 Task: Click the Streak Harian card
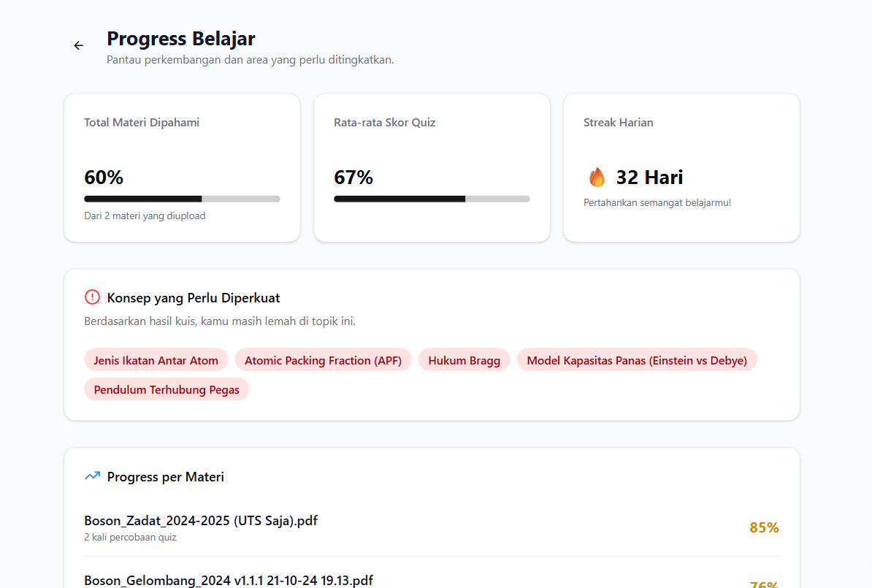pos(681,167)
